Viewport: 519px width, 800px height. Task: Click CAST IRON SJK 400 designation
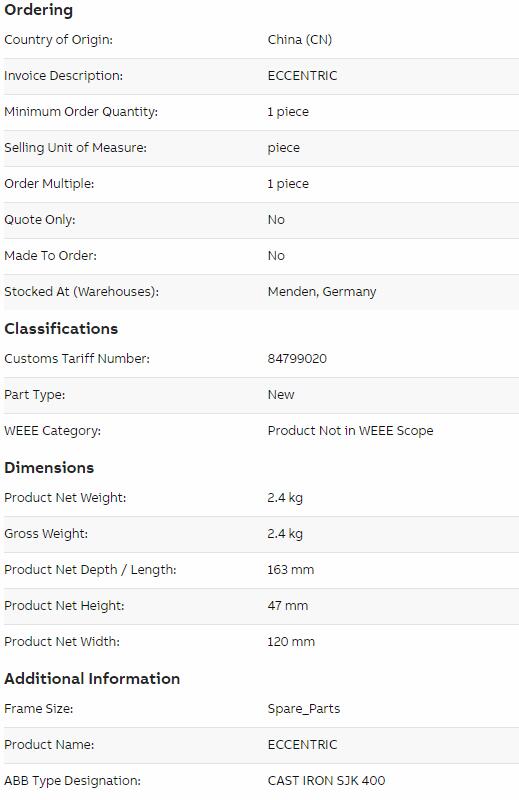[x=326, y=781]
